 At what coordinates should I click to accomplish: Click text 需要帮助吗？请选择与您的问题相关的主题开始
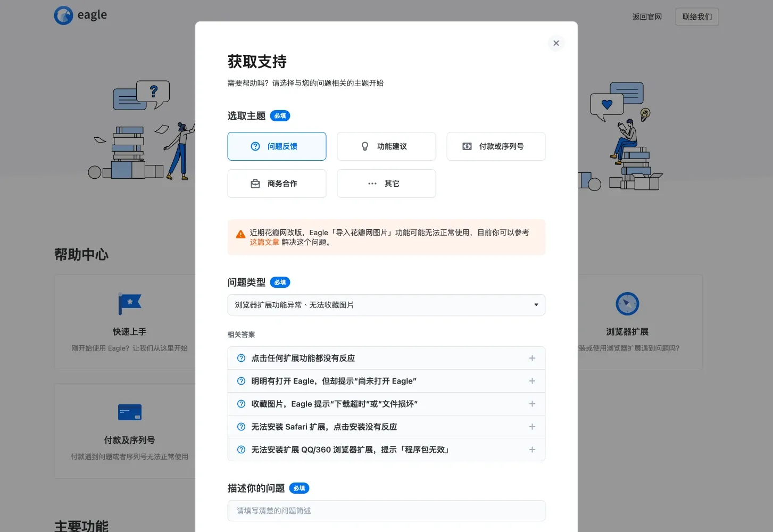tap(305, 83)
